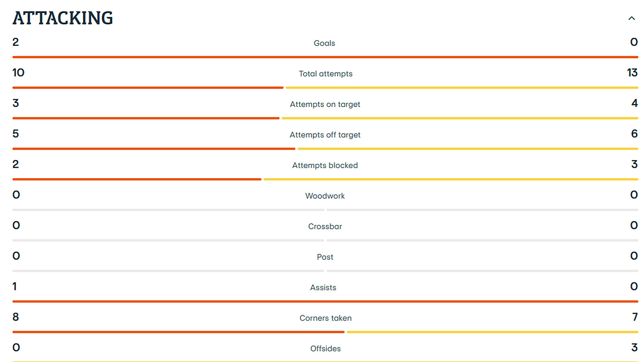
Task: Click the ATTACKING section heading
Action: [63, 18]
